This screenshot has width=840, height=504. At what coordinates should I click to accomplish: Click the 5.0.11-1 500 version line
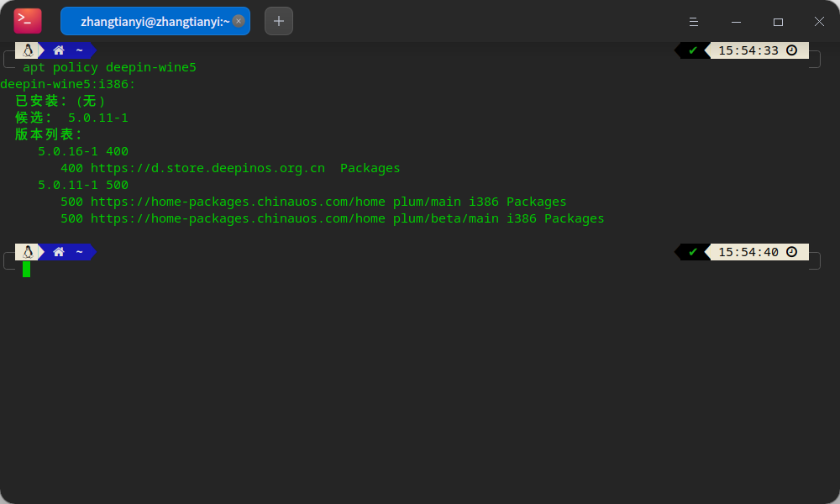[83, 186]
